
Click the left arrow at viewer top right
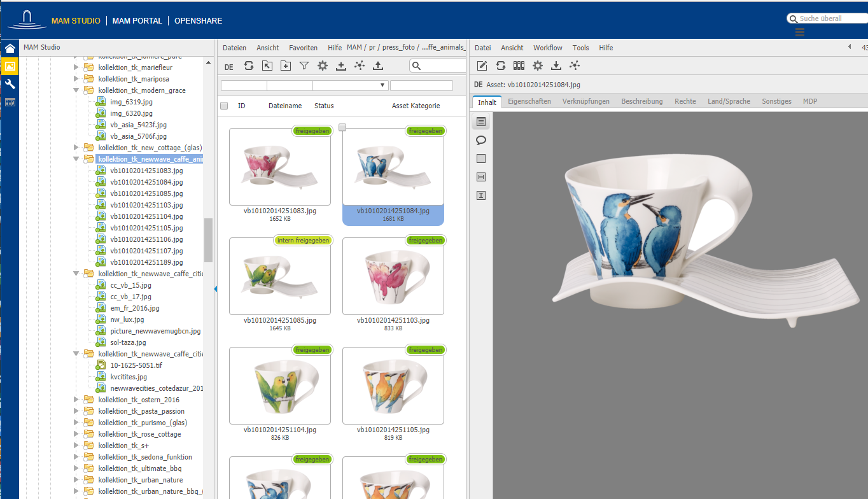[x=850, y=47]
